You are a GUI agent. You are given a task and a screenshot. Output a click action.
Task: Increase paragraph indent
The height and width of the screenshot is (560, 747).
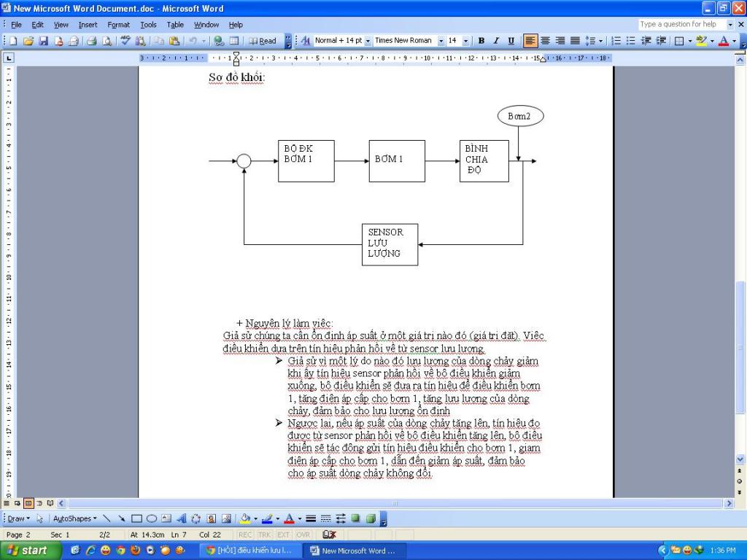(661, 41)
